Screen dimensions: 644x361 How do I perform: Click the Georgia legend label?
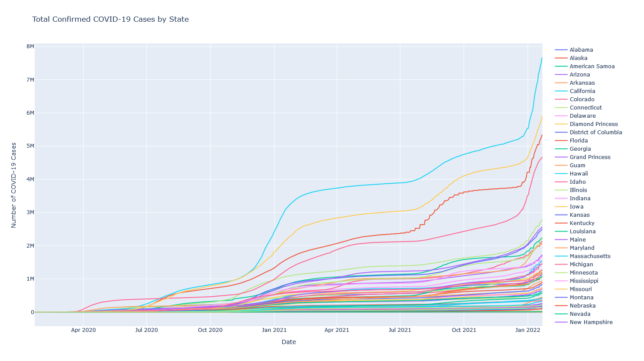580,149
